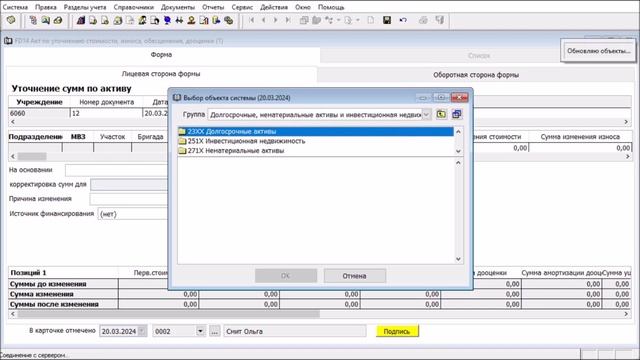Click the grayed OK button in dialog

click(x=286, y=276)
